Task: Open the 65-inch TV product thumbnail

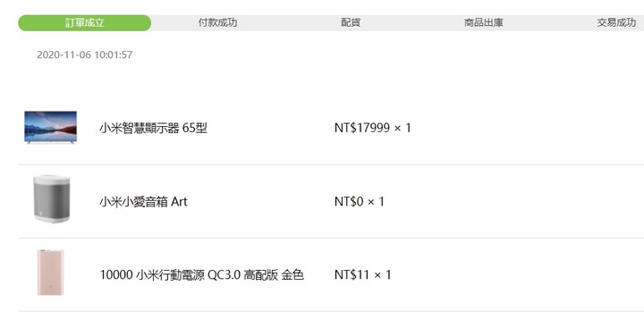Action: click(x=50, y=127)
